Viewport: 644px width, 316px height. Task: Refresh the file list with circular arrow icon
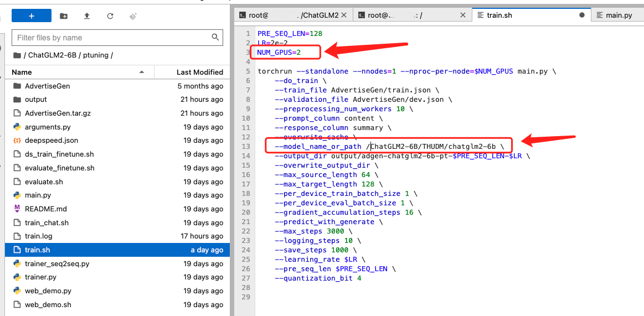coord(110,16)
